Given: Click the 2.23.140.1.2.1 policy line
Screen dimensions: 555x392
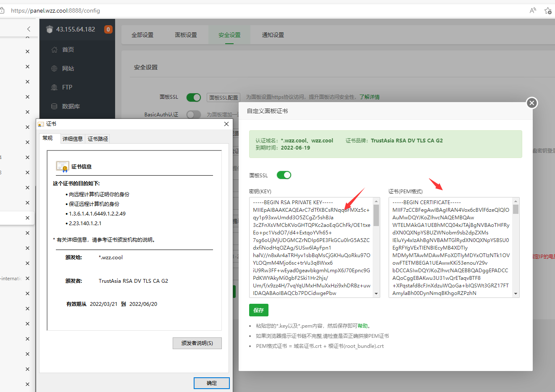Looking at the screenshot, I should [85, 224].
